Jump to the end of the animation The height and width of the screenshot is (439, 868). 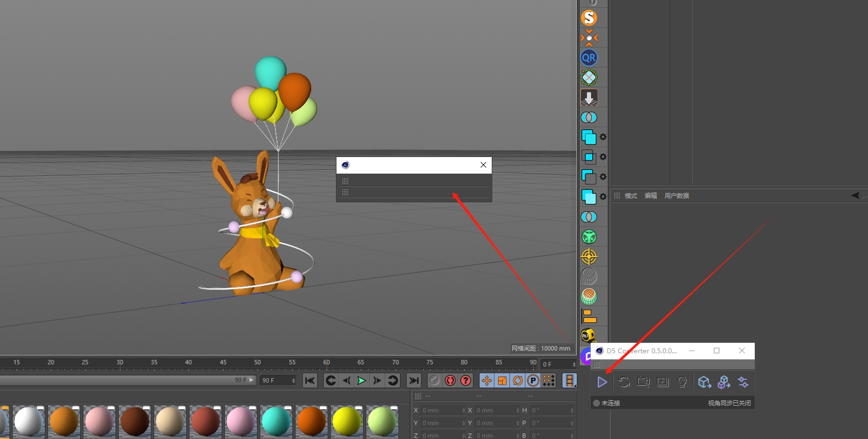(413, 380)
